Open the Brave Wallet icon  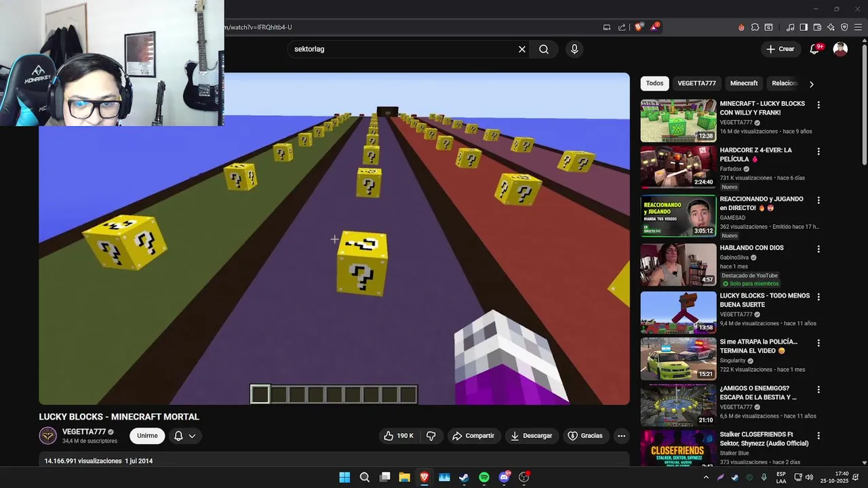coord(817,27)
